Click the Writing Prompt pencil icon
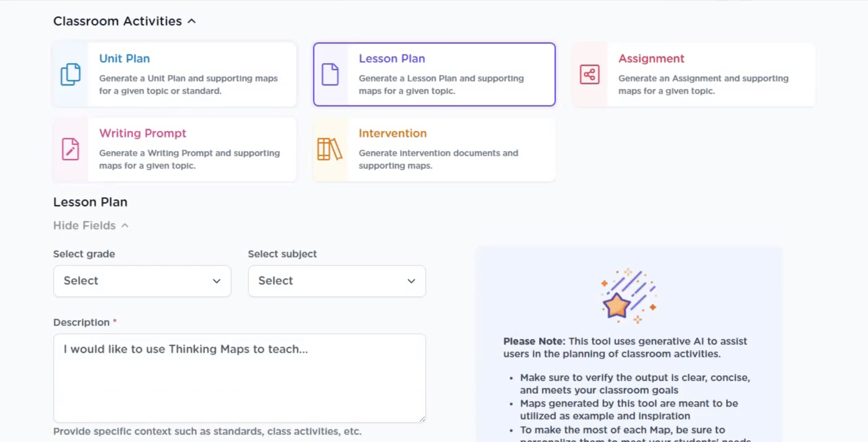 pos(70,149)
